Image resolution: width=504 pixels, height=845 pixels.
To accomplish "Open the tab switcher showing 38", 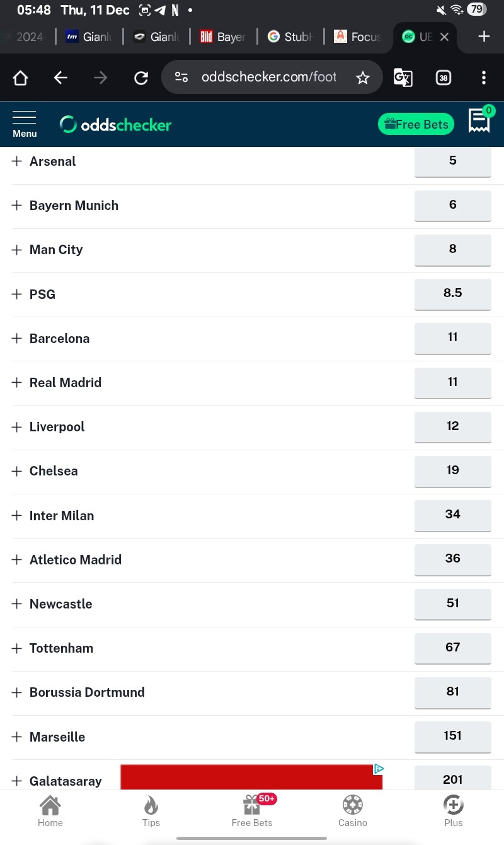I will tap(444, 78).
